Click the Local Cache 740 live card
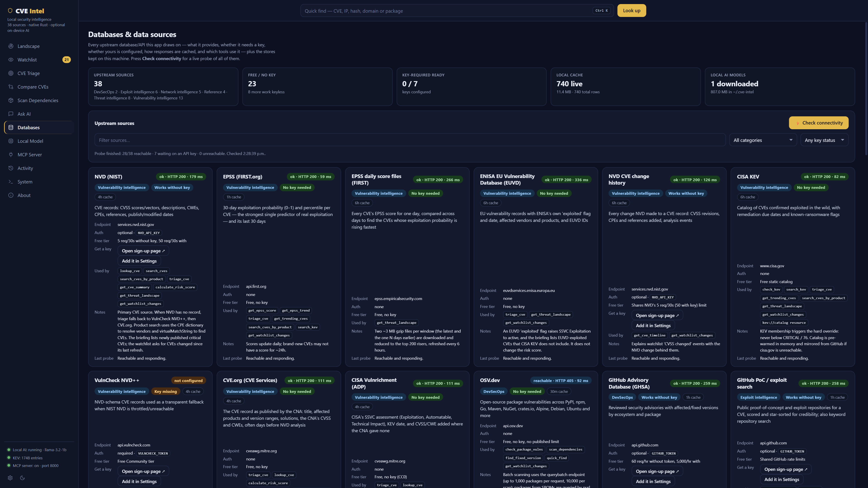The height and width of the screenshot is (488, 868). pyautogui.click(x=625, y=87)
